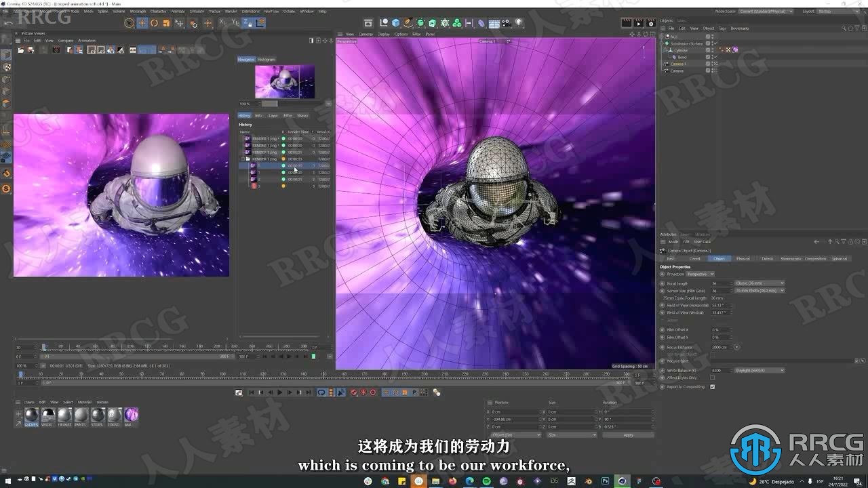The width and height of the screenshot is (868, 488).
Task: Click the go to start button
Action: tap(251, 392)
